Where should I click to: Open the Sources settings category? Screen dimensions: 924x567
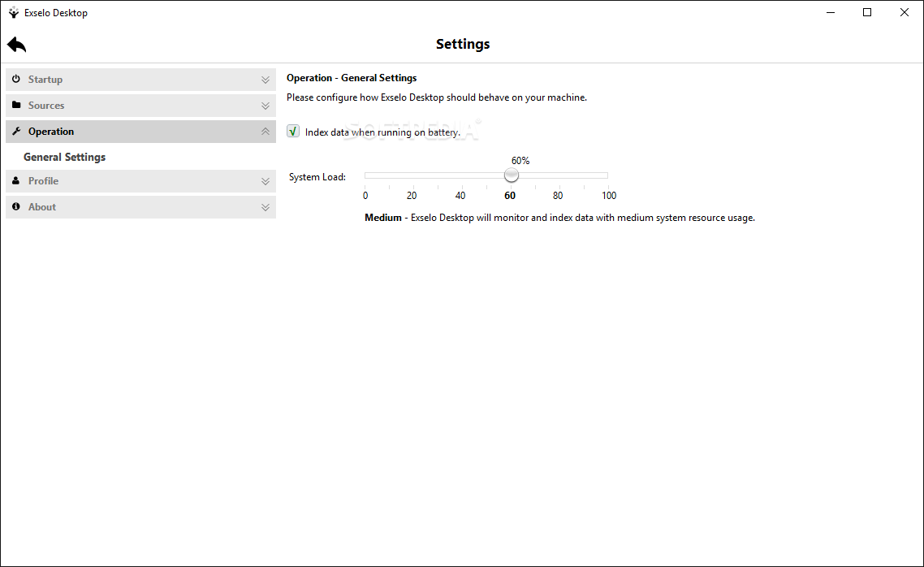(x=140, y=106)
